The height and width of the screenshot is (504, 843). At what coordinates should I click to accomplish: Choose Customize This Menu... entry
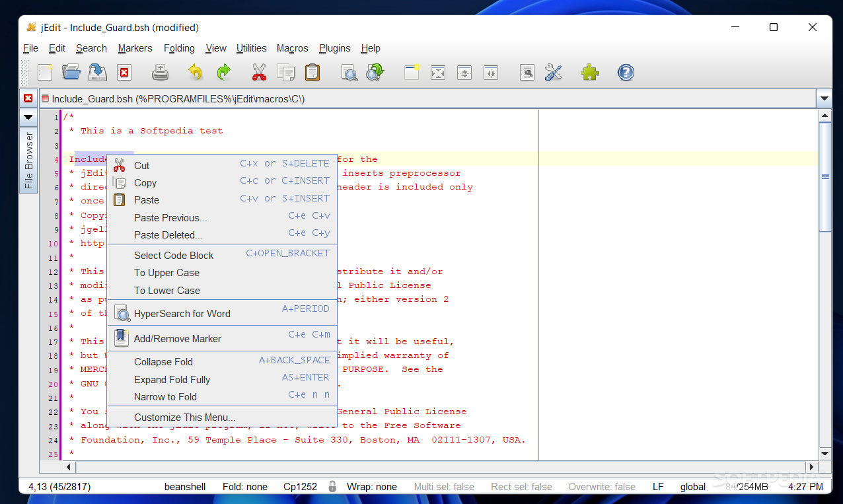pyautogui.click(x=222, y=417)
